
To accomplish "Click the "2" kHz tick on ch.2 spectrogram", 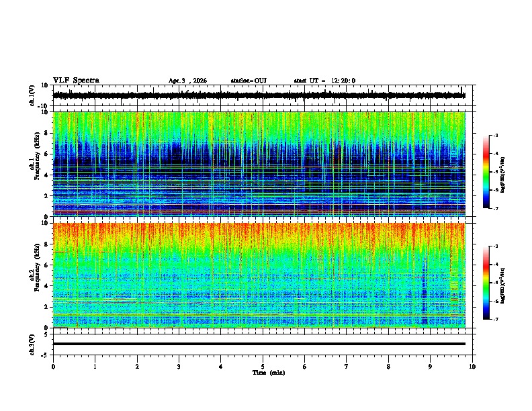I will 46,307.
